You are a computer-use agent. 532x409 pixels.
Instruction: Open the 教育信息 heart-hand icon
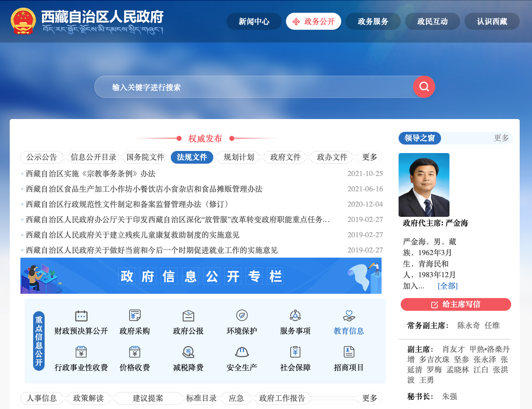[349, 315]
